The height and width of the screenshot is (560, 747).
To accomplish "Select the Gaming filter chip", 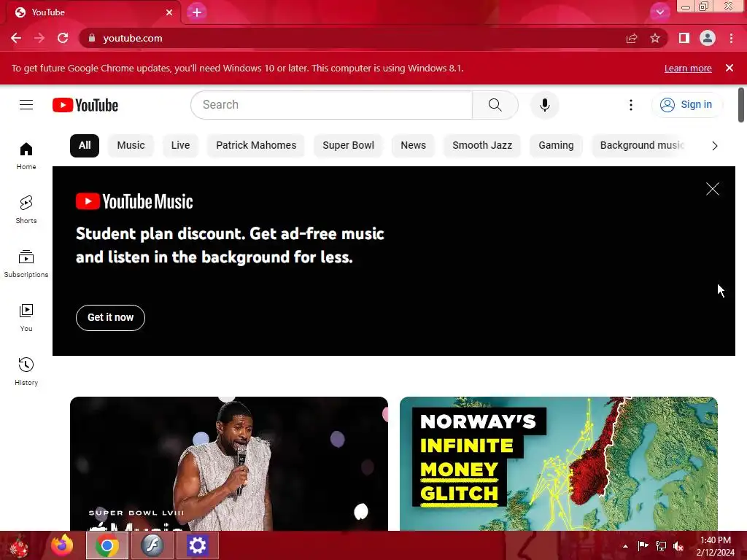I will [x=556, y=145].
